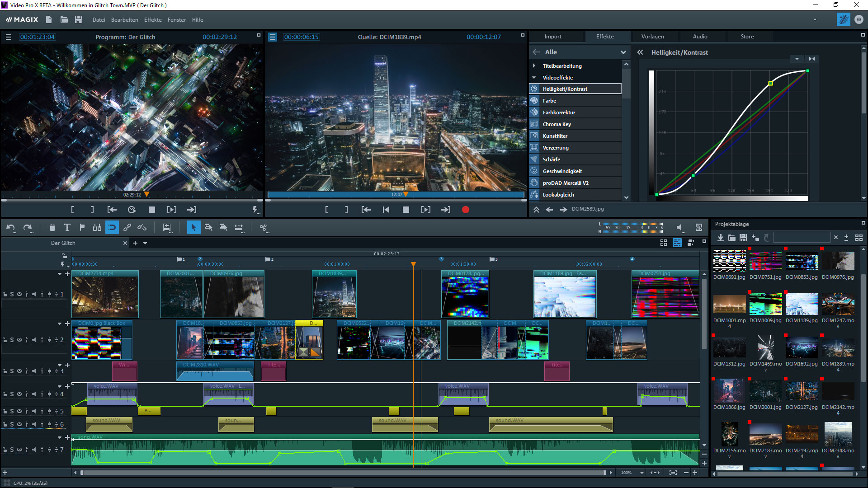This screenshot has width=868, height=488.
Task: Toggle track 1 visibility eye icon
Action: coord(19,294)
